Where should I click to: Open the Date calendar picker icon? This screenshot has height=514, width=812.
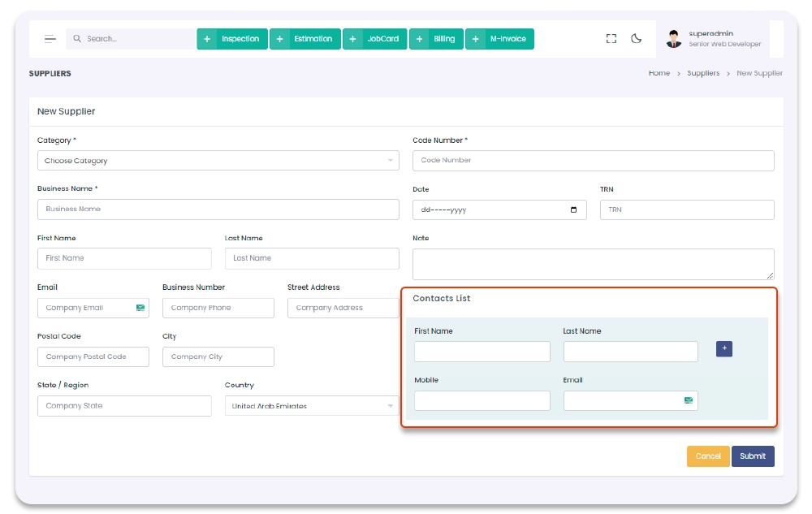[x=574, y=209]
